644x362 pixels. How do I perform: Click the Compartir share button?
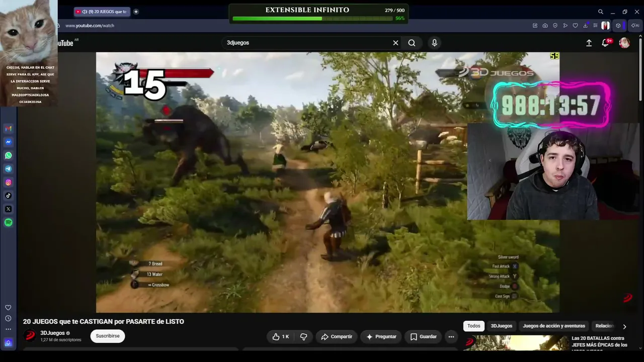pyautogui.click(x=337, y=337)
